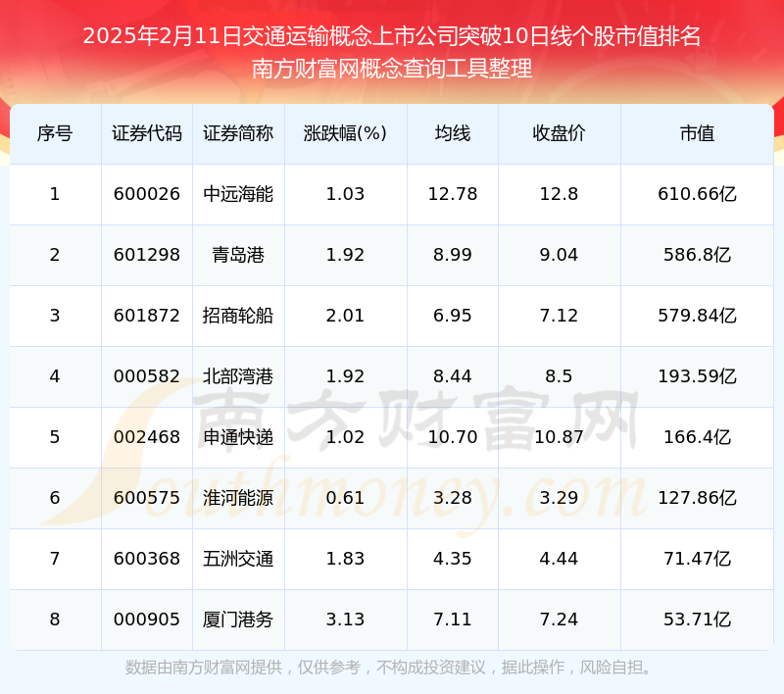Click the closing price 9.04
This screenshot has height=694, width=784.
click(x=559, y=255)
